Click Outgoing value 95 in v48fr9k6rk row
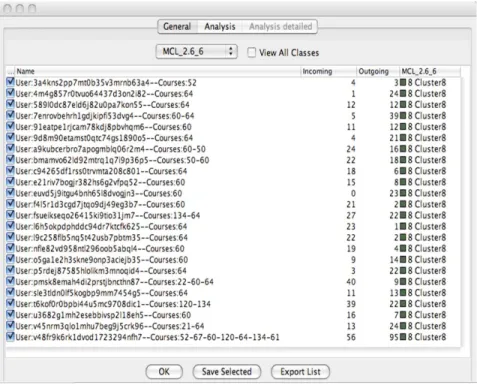The height and width of the screenshot is (385, 477). (394, 337)
